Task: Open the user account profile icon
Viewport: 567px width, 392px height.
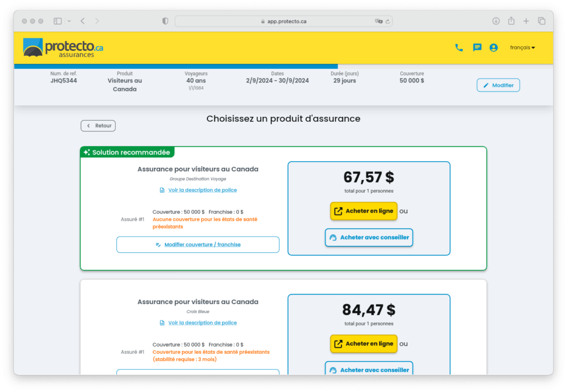Action: 493,48
